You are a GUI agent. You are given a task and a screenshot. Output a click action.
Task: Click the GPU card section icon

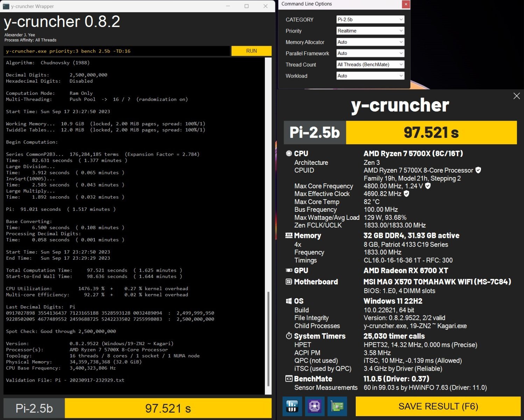tap(289, 270)
